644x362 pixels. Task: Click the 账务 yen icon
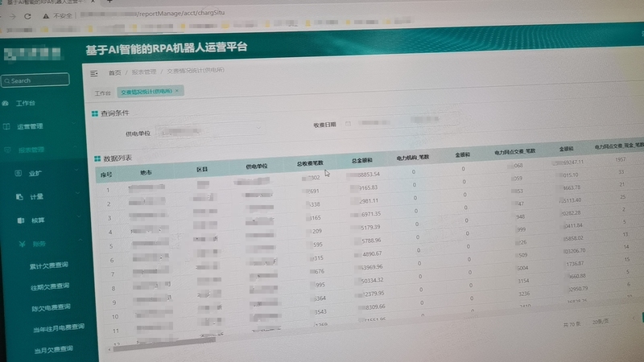(x=23, y=244)
